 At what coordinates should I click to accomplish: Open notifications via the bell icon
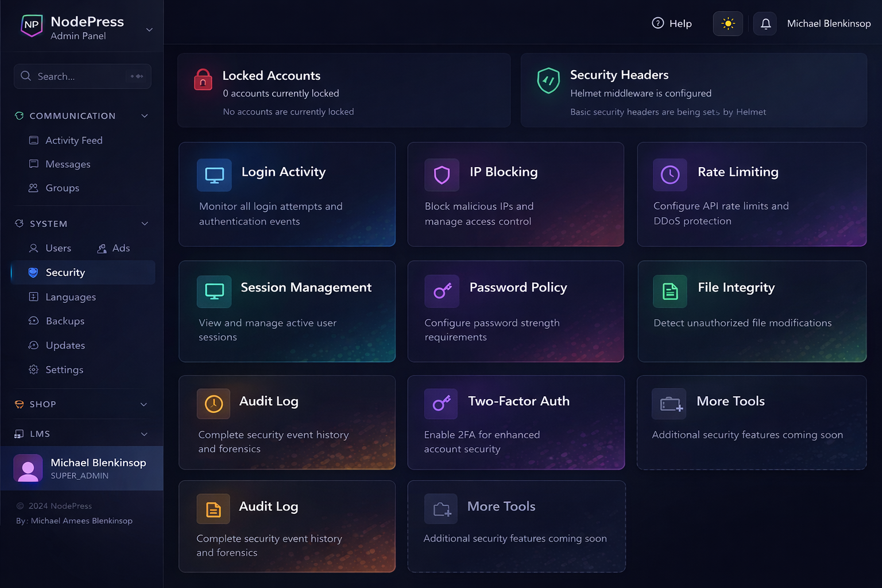pyautogui.click(x=765, y=24)
